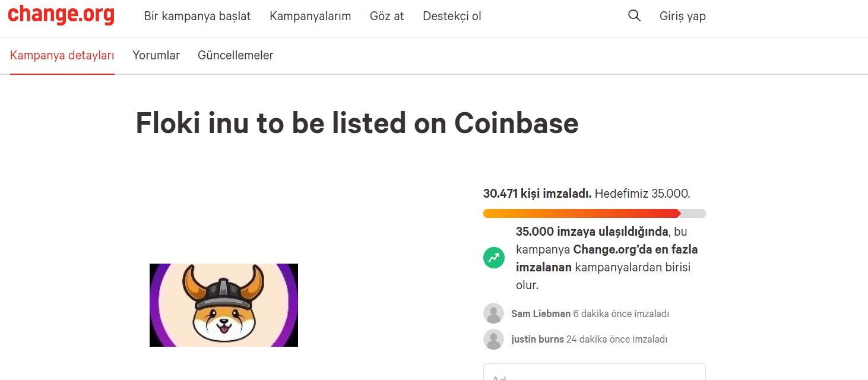Image resolution: width=868 pixels, height=380 pixels.
Task: Click the 'Giriş yap' login link
Action: 682,16
